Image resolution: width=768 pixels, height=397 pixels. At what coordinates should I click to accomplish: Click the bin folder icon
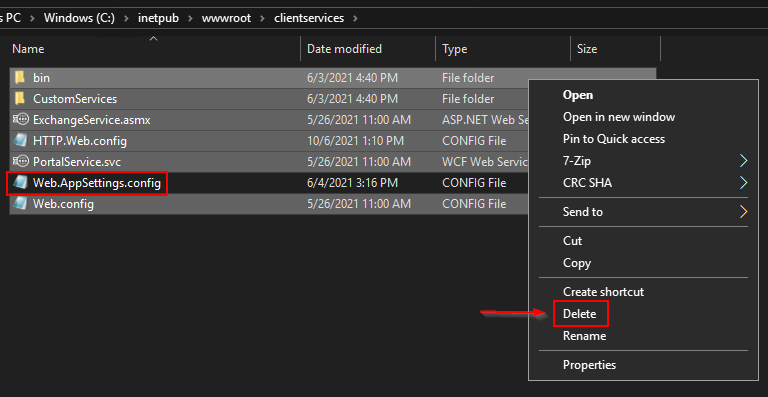(20, 77)
